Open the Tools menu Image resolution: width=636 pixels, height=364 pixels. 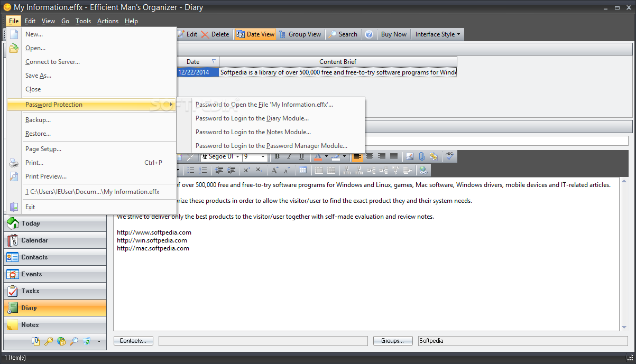click(x=83, y=21)
